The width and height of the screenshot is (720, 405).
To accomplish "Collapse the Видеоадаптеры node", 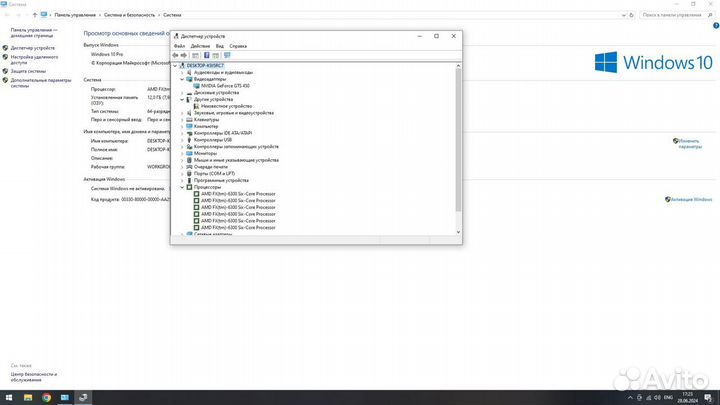I will coord(182,79).
